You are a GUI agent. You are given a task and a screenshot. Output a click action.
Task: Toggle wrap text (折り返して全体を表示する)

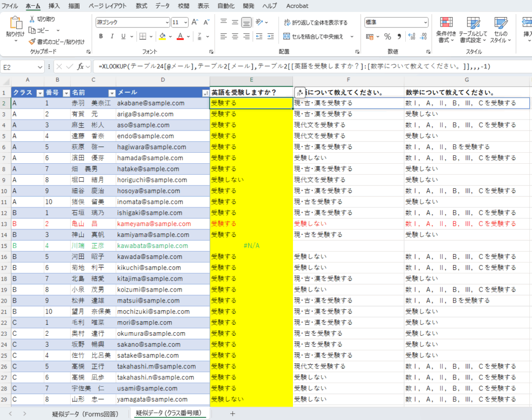pyautogui.click(x=315, y=22)
